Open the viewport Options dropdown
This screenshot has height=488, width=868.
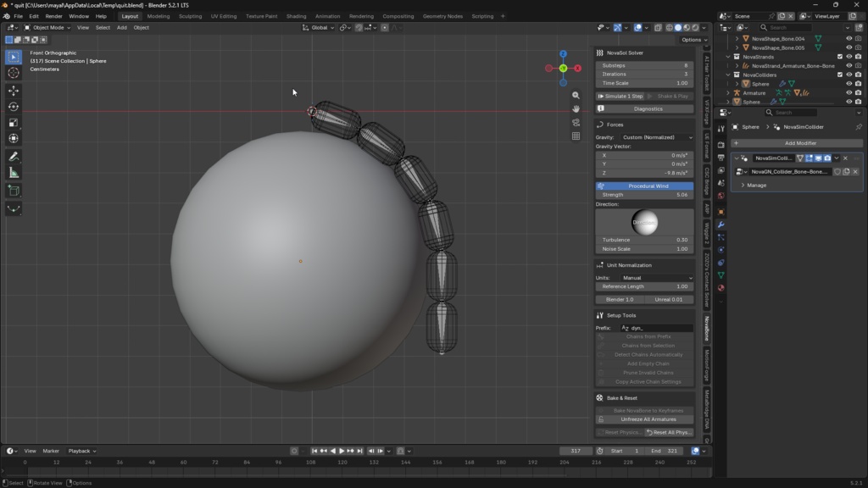693,40
